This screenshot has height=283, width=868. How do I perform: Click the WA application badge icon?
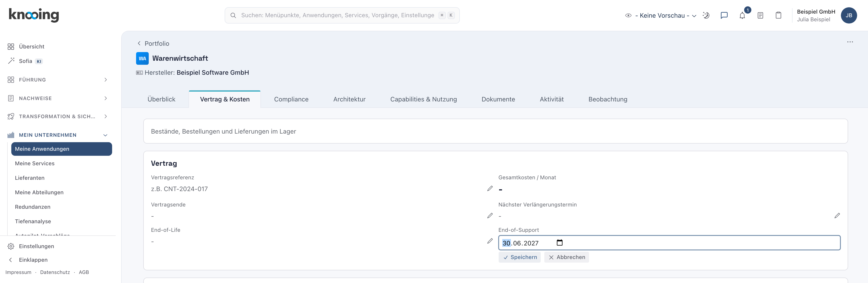pos(142,58)
